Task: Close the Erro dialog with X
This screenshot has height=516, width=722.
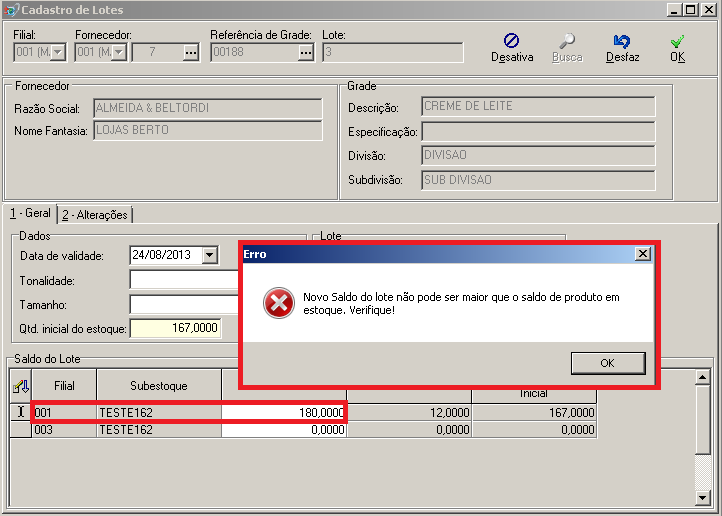Action: [x=642, y=254]
